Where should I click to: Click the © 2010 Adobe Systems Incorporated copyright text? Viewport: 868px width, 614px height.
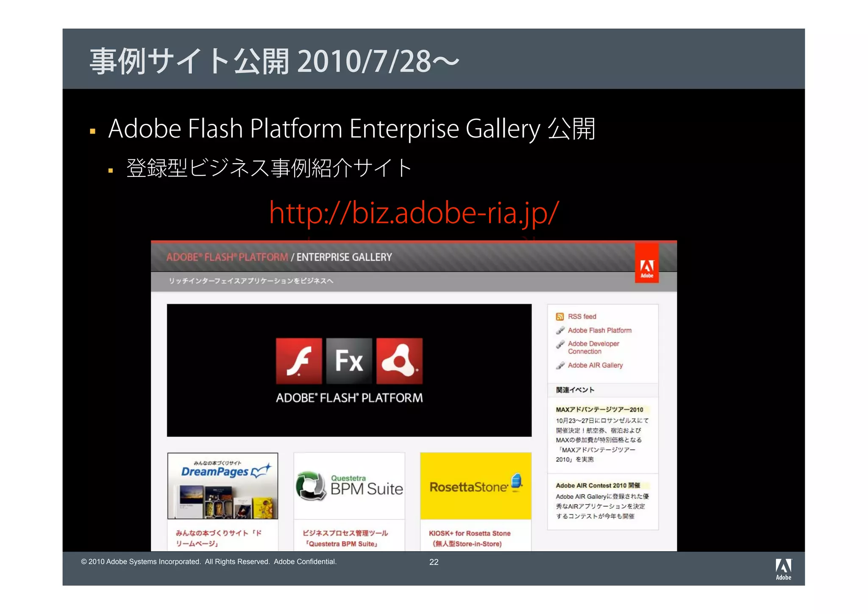click(x=209, y=562)
